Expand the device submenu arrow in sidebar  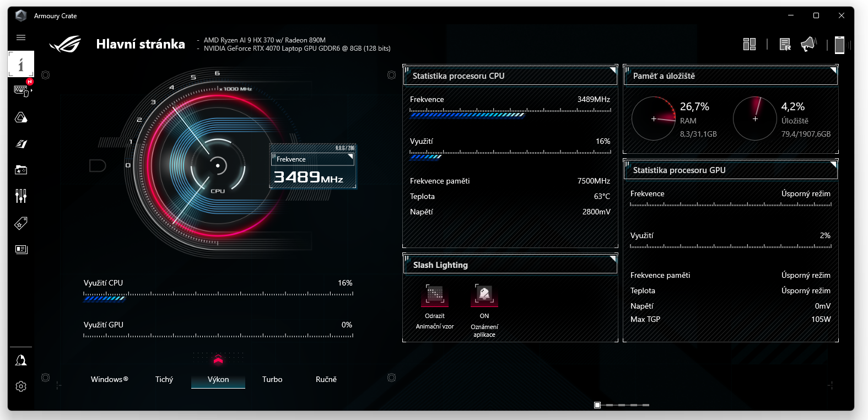coord(31,90)
